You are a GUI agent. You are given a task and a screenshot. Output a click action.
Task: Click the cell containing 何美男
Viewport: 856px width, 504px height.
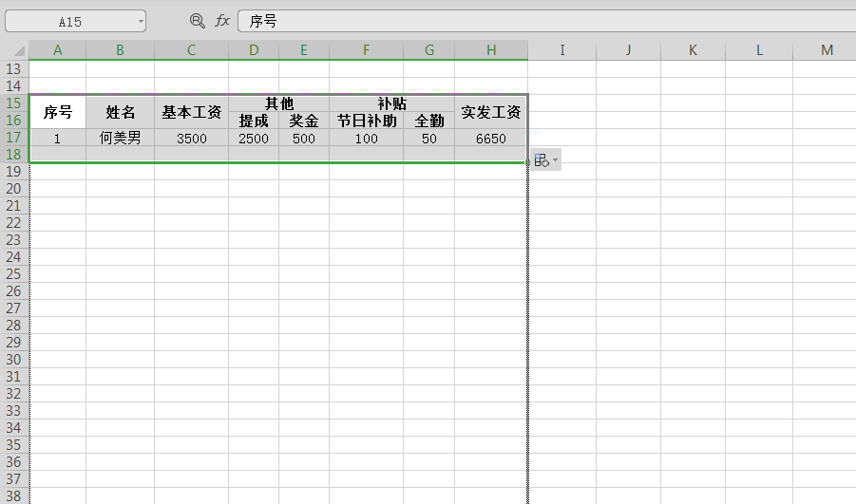(120, 138)
